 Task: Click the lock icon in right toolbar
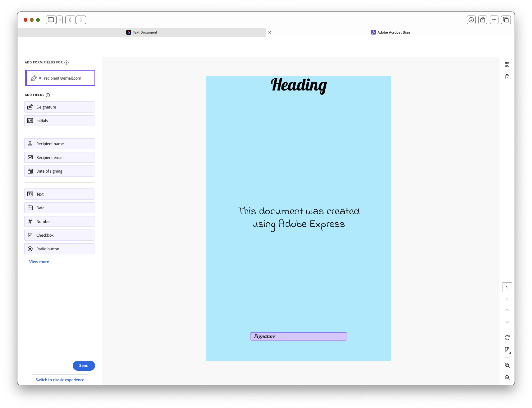pyautogui.click(x=507, y=77)
